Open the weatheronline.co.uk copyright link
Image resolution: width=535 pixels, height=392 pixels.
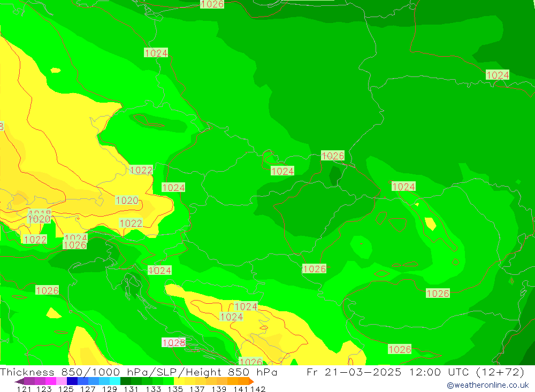487,385
